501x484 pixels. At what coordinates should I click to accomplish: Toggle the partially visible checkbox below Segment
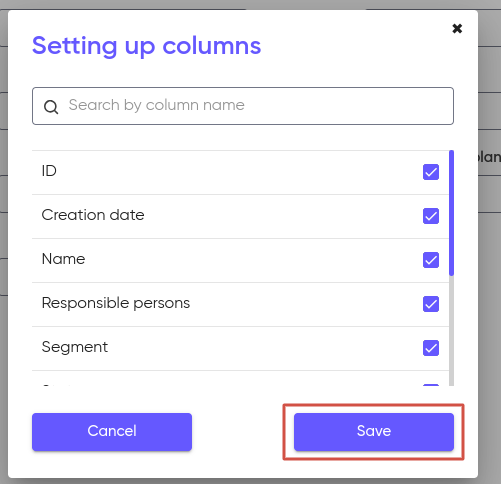pos(431,385)
